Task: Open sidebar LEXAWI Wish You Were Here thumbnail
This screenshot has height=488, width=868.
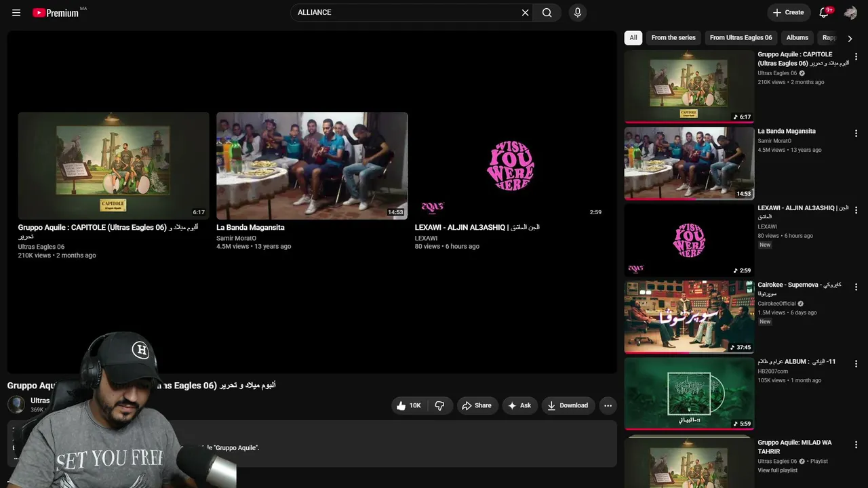Action: 689,240
